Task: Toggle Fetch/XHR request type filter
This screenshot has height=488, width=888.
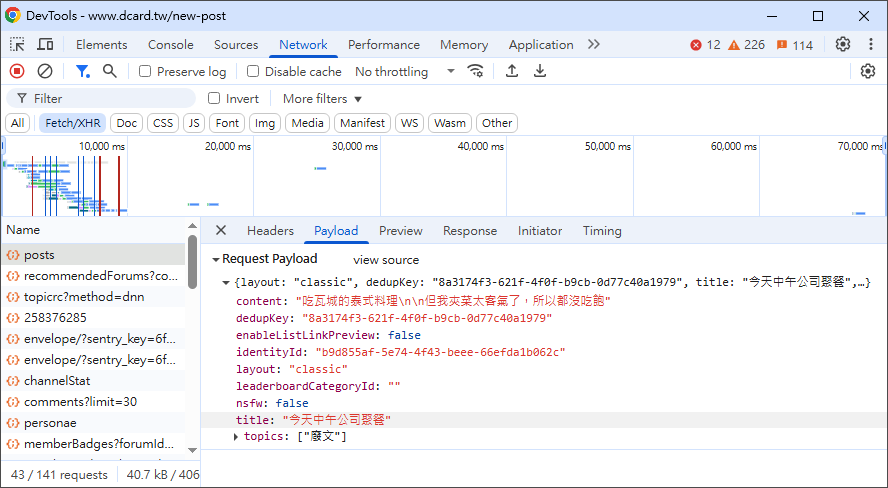Action: 72,123
